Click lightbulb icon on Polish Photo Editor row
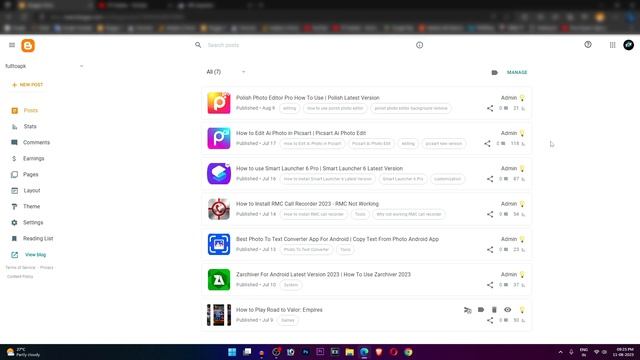The image size is (640, 360). (x=522, y=98)
